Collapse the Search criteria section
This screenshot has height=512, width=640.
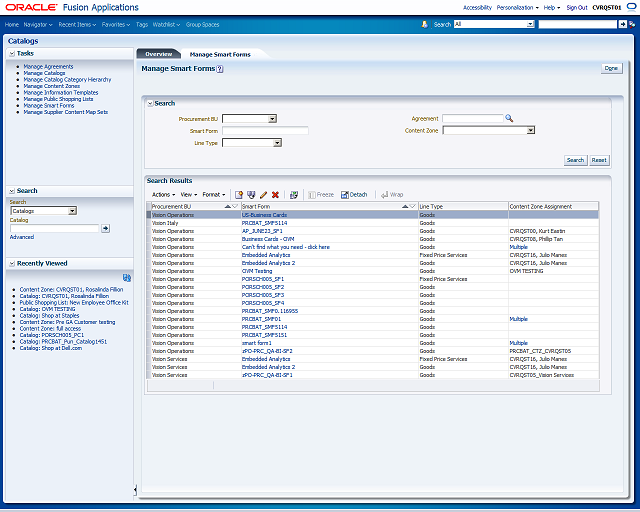150,104
